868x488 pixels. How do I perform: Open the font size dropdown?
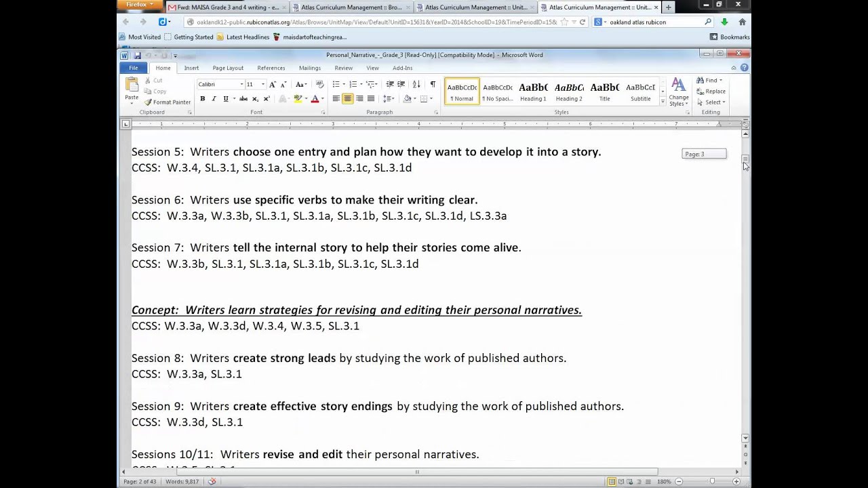263,84
